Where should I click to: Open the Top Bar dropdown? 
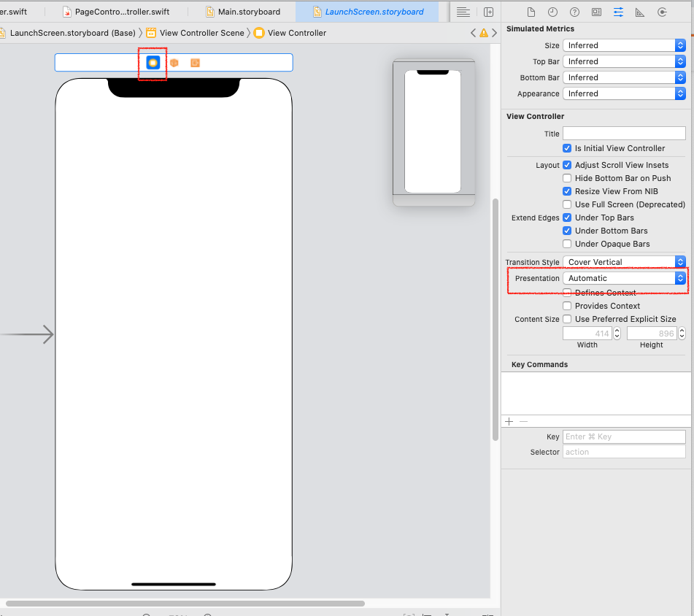click(x=624, y=61)
